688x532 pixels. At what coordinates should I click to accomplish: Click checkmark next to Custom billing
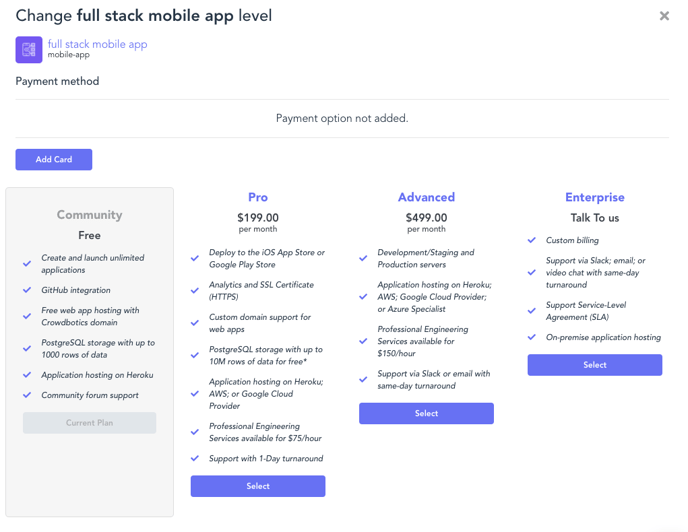(532, 240)
